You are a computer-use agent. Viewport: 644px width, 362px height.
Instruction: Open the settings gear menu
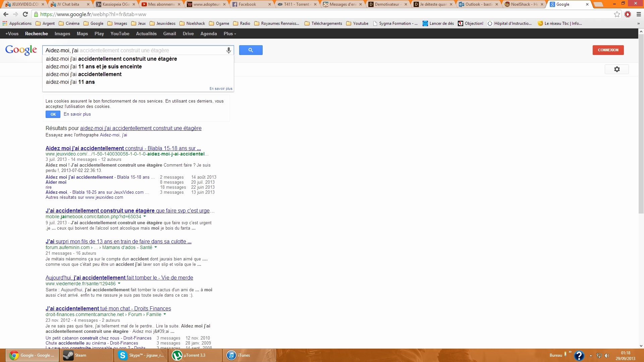[x=616, y=69]
